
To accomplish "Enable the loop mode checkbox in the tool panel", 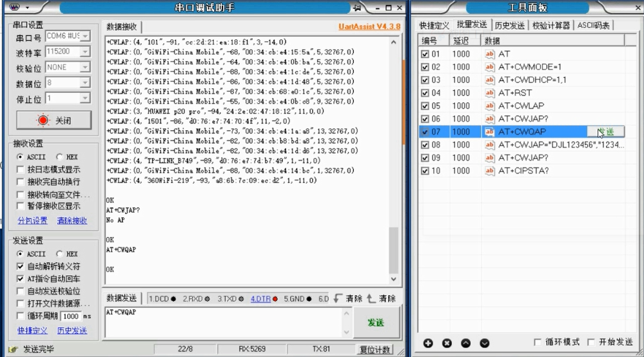I will click(x=537, y=342).
